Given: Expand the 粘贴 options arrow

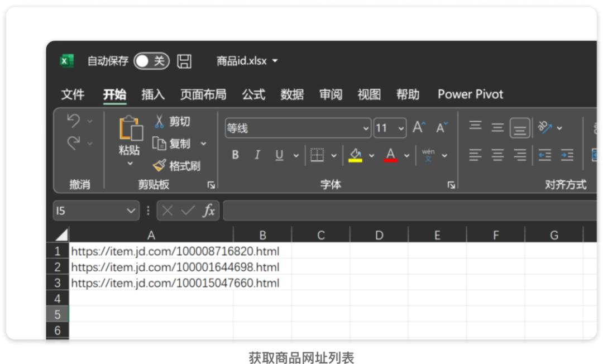Looking at the screenshot, I should pos(130,164).
